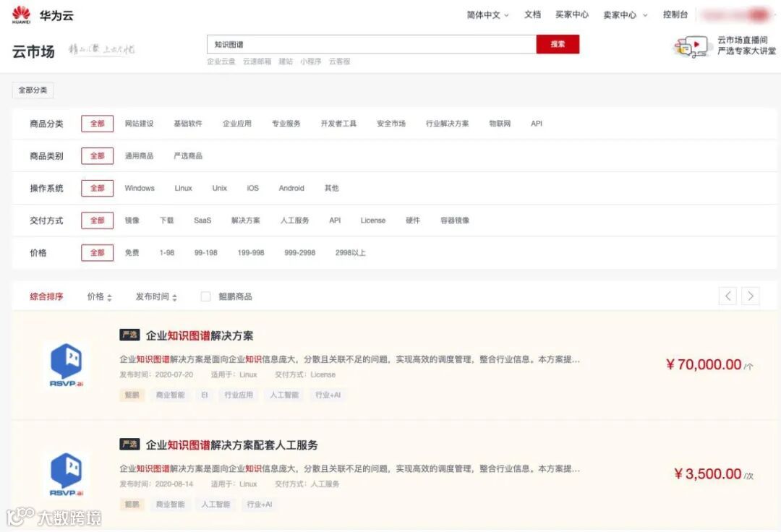The width and height of the screenshot is (781, 532).
Task: Open 企业知识图谱解决方案 product title
Action: click(x=200, y=335)
